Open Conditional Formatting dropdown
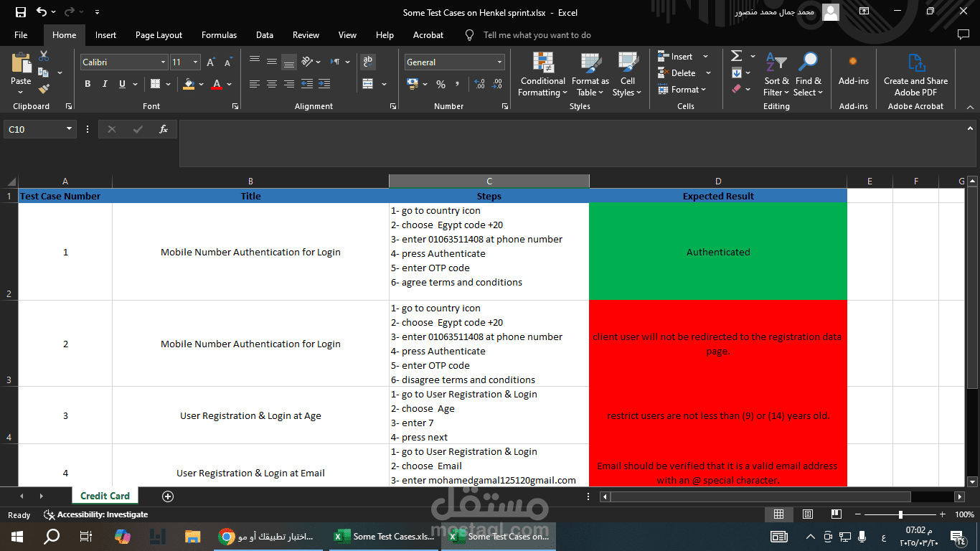Screen dimensions: 980x551 (x=543, y=75)
